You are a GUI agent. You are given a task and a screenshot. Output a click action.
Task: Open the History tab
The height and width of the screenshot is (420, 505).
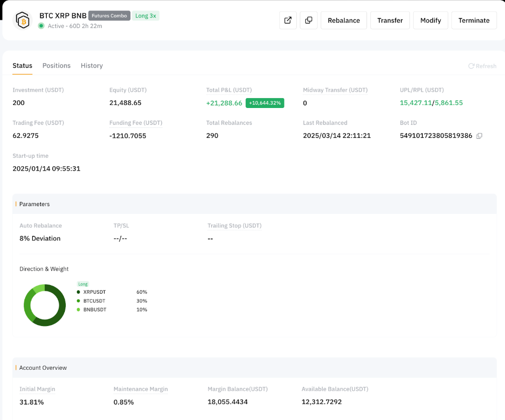click(x=92, y=66)
